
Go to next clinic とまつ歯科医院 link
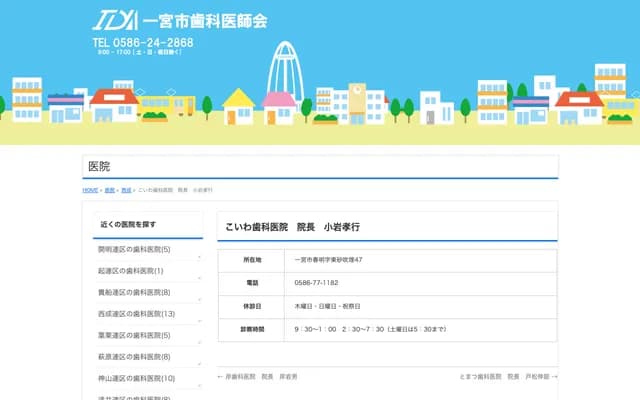pos(503,377)
